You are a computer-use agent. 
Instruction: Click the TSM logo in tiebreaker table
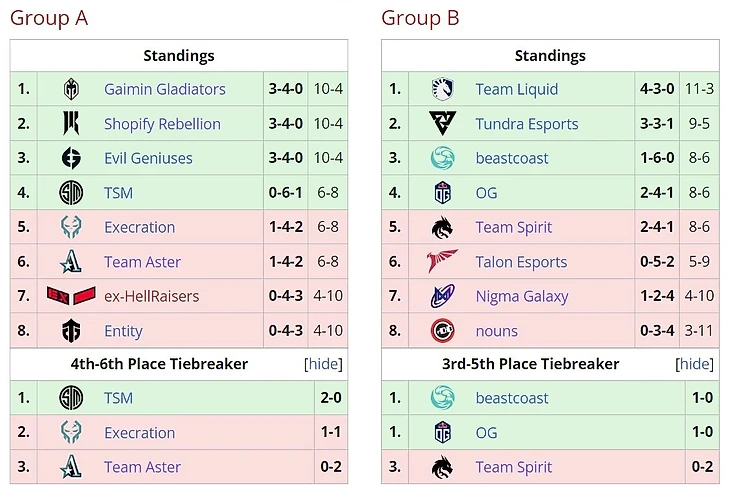click(71, 398)
